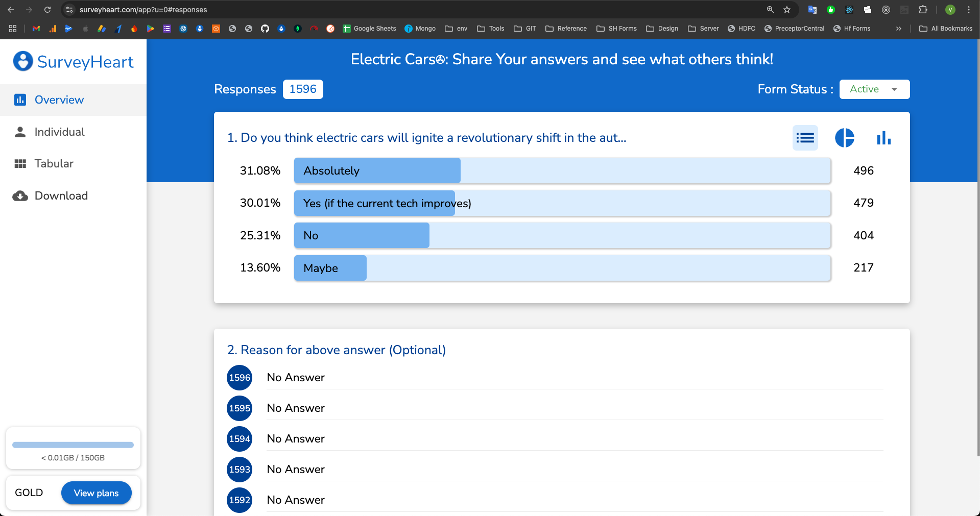Viewport: 980px width, 516px height.
Task: Open the Form Status dropdown
Action: click(x=874, y=89)
